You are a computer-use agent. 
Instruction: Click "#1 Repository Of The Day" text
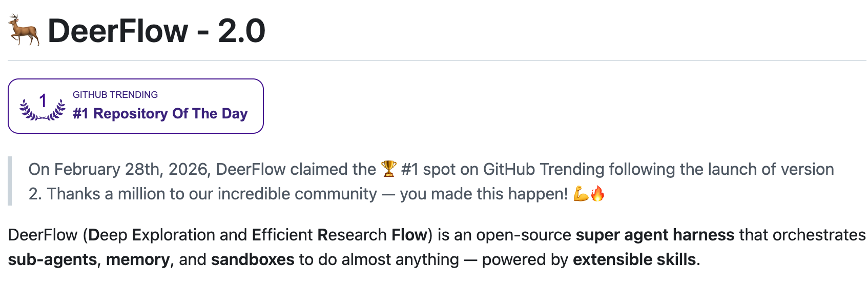click(160, 113)
